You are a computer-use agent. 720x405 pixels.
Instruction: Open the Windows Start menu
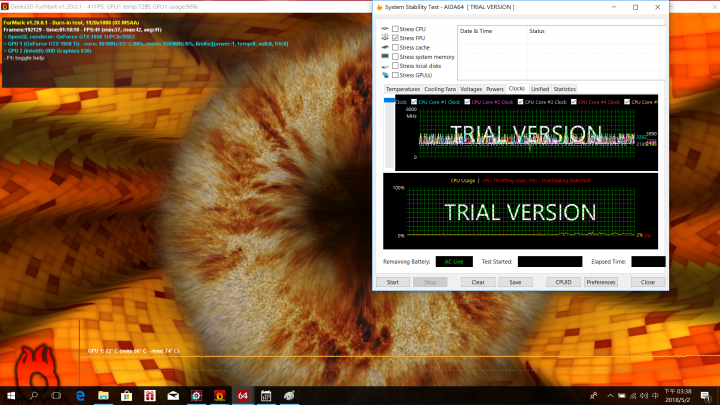pos(11,395)
